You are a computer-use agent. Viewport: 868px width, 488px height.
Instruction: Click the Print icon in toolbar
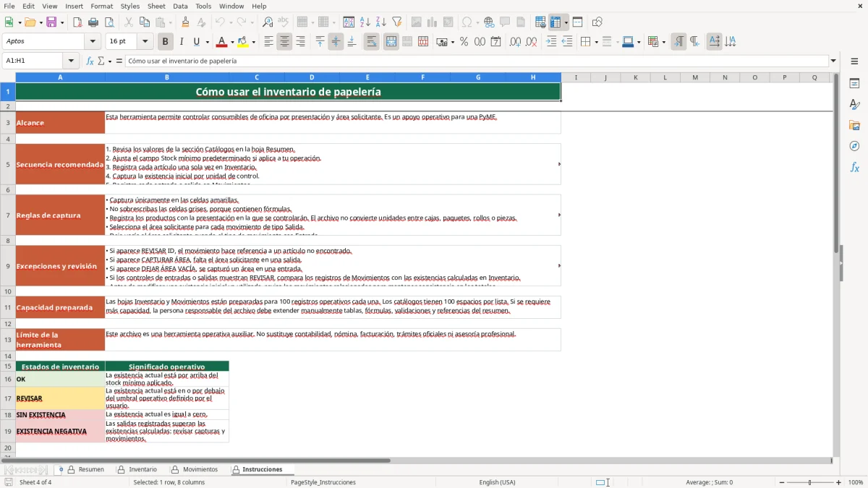pos(93,22)
